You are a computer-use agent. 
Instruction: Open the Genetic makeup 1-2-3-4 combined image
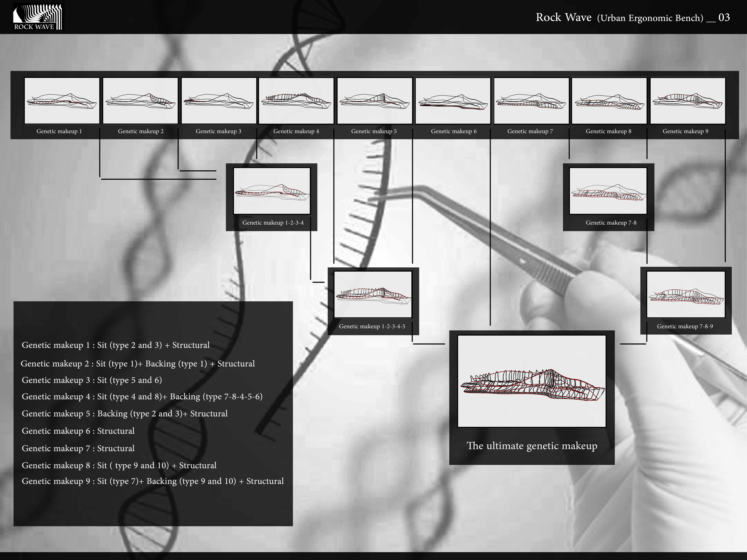click(272, 191)
